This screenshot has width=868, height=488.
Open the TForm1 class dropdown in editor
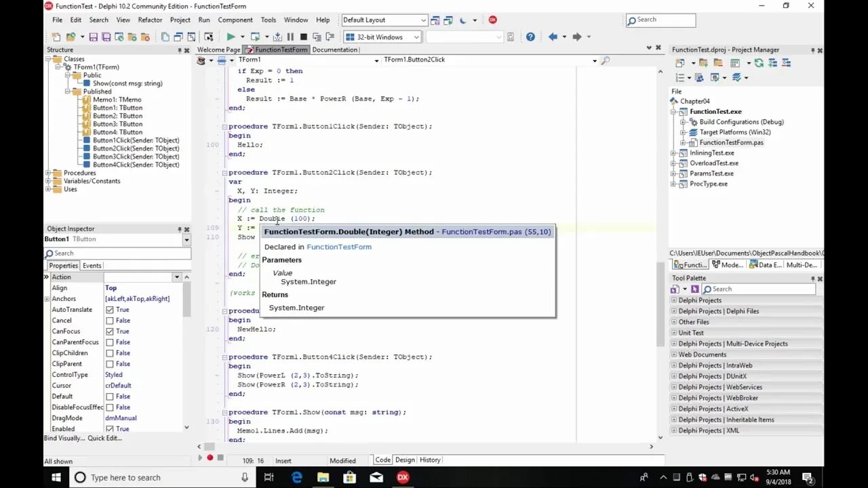(x=377, y=60)
